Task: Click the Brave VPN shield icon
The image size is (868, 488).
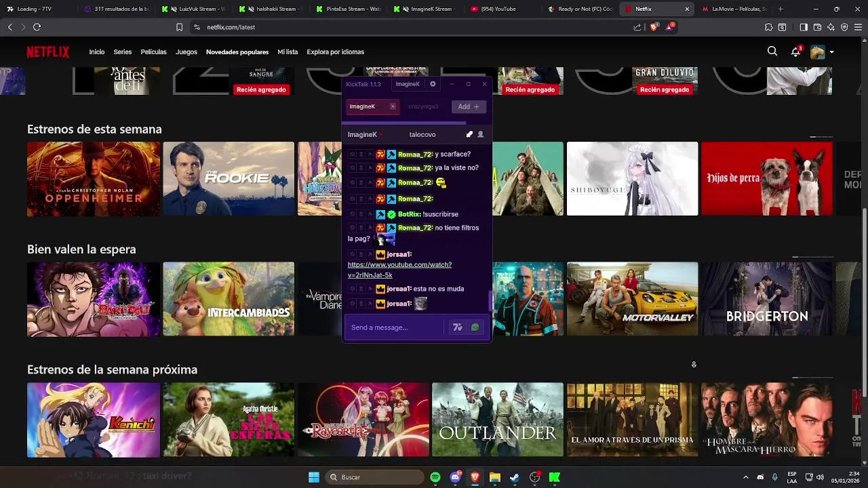Action: coord(844,27)
